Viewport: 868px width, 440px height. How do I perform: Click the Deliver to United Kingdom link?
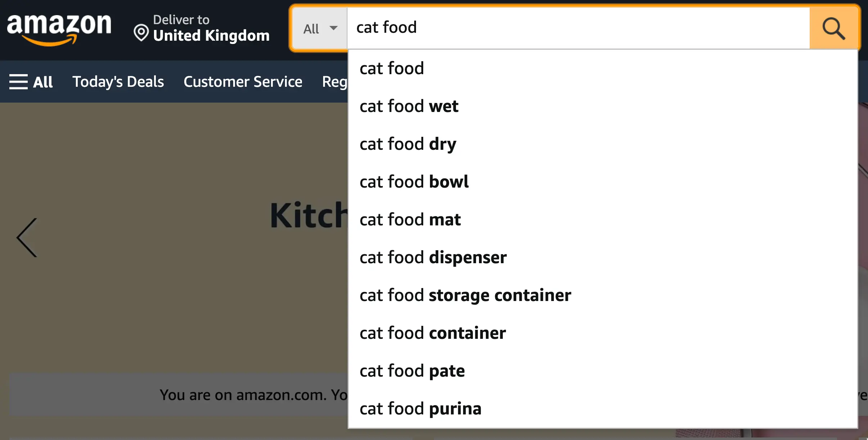[202, 28]
